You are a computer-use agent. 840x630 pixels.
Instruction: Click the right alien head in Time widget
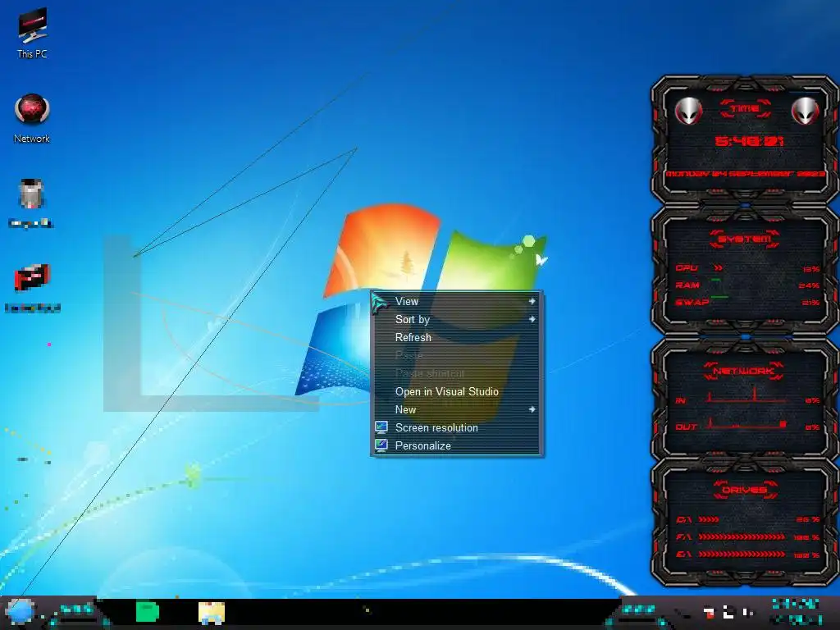click(805, 111)
